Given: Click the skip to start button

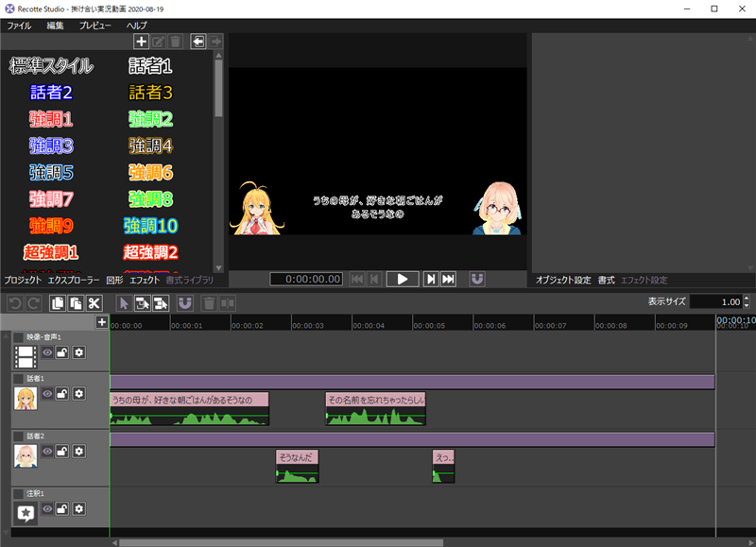Looking at the screenshot, I should pos(357,279).
